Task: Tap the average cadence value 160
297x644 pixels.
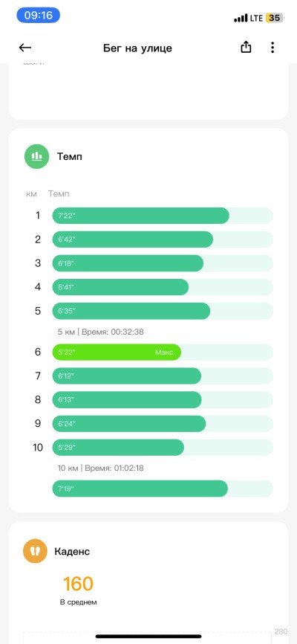Action: (x=78, y=583)
